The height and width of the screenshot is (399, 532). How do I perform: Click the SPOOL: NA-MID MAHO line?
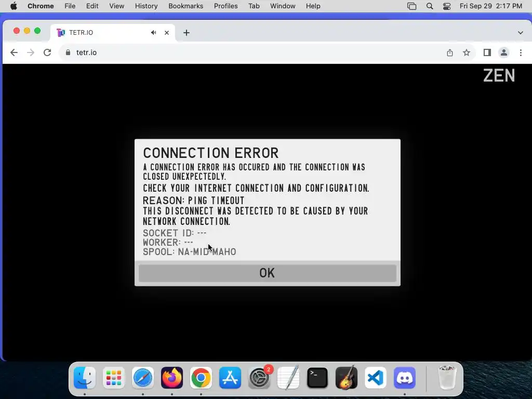pos(189,252)
